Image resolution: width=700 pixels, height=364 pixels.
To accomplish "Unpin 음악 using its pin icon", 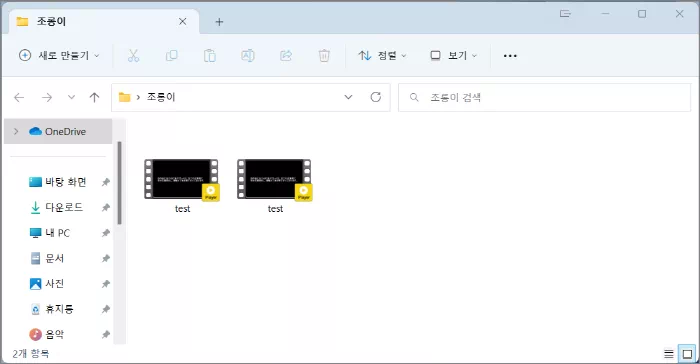I will pyautogui.click(x=105, y=335).
